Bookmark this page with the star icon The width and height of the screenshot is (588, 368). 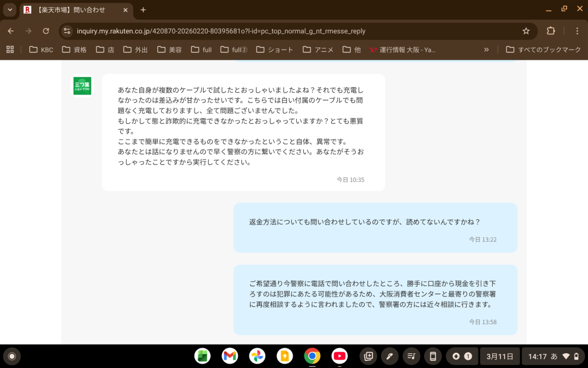[526, 31]
